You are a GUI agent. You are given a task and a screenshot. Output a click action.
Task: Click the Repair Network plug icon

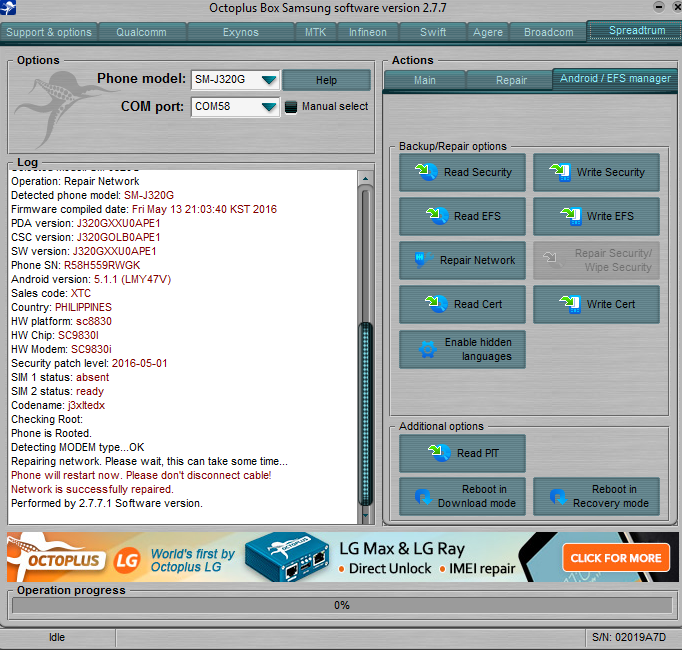point(422,260)
